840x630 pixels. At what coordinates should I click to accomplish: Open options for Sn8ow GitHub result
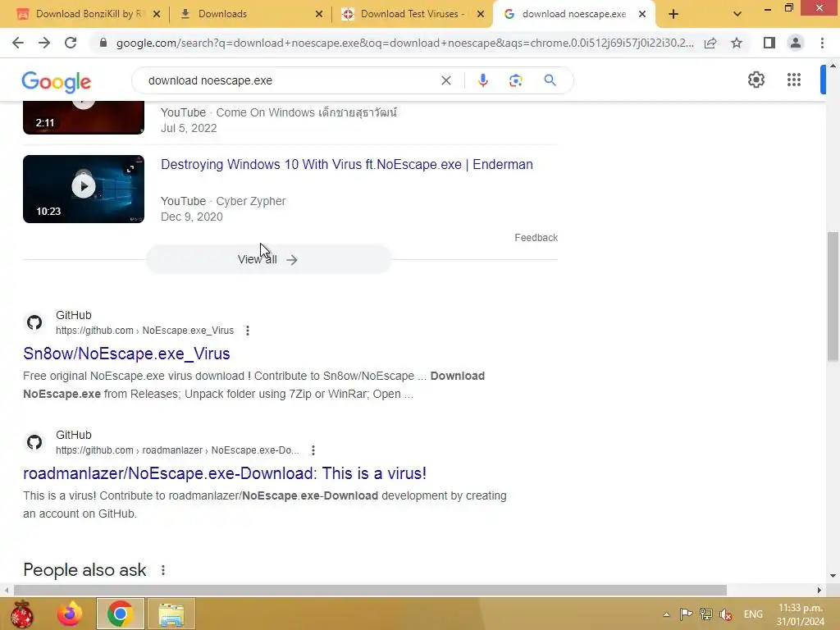[x=248, y=331]
